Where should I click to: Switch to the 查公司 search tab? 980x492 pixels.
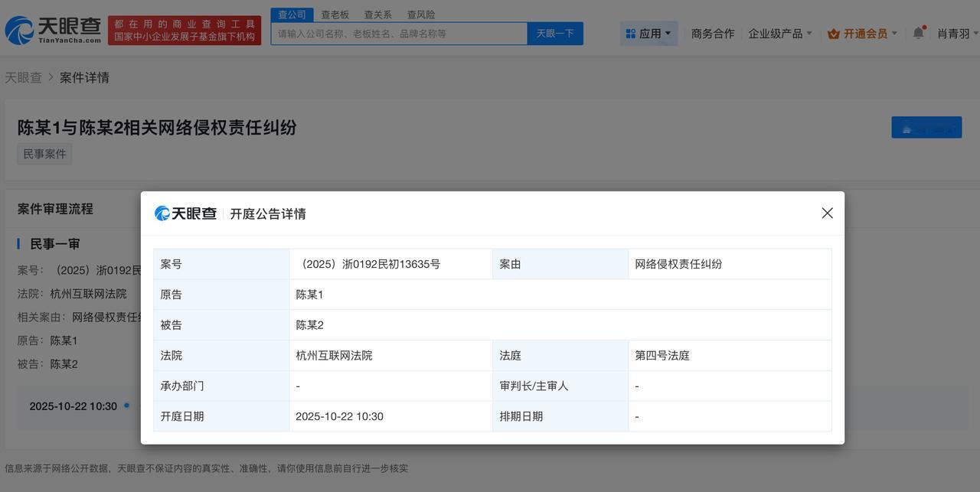click(x=292, y=15)
